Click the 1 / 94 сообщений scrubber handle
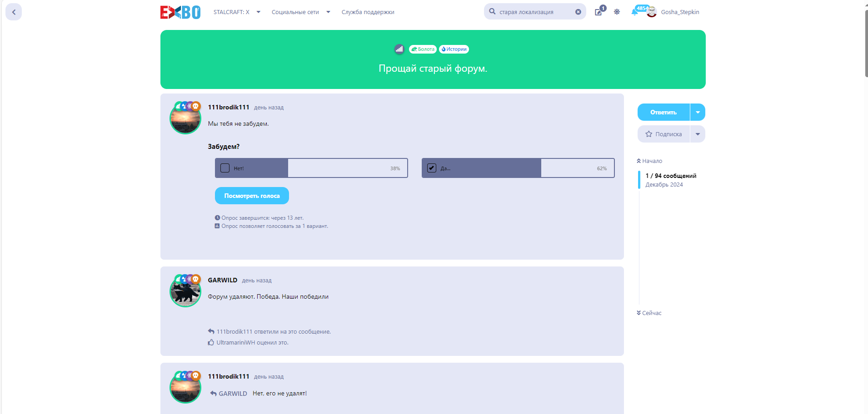 point(668,180)
